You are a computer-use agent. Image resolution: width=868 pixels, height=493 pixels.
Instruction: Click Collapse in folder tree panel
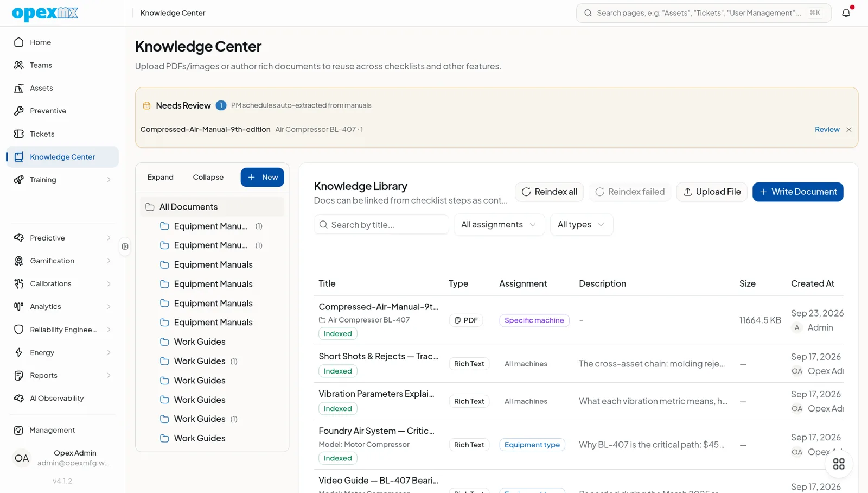[208, 177]
